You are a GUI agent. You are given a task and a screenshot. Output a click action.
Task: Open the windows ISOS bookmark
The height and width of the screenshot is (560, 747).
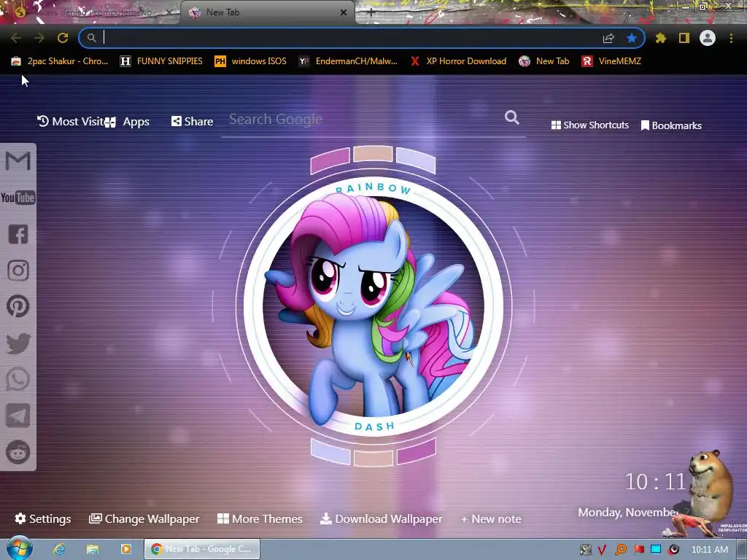point(251,61)
